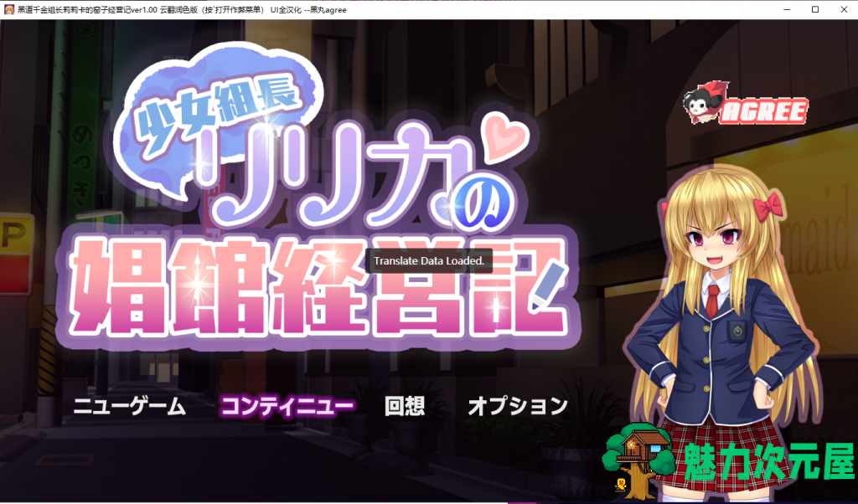Maximize the game window
This screenshot has height=504, width=858.
815,9
